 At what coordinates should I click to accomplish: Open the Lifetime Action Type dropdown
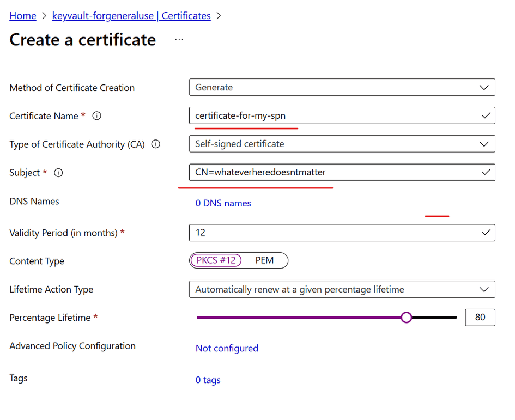pos(484,289)
